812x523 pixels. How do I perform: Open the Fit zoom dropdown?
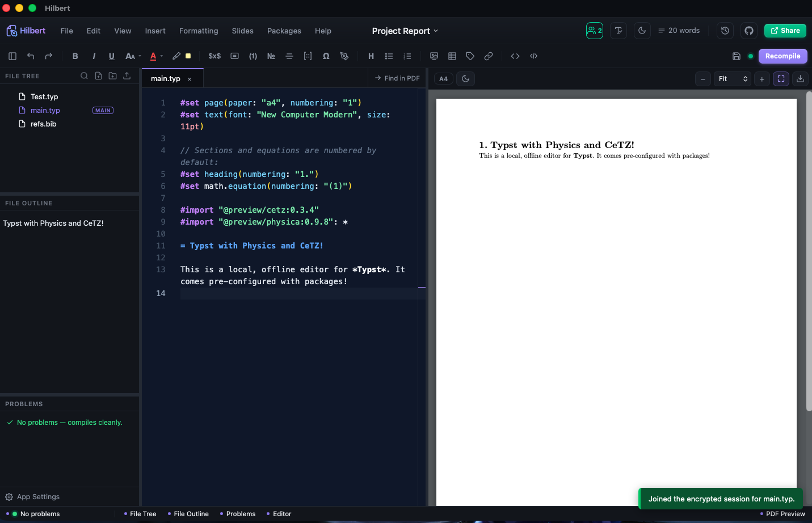pos(733,79)
